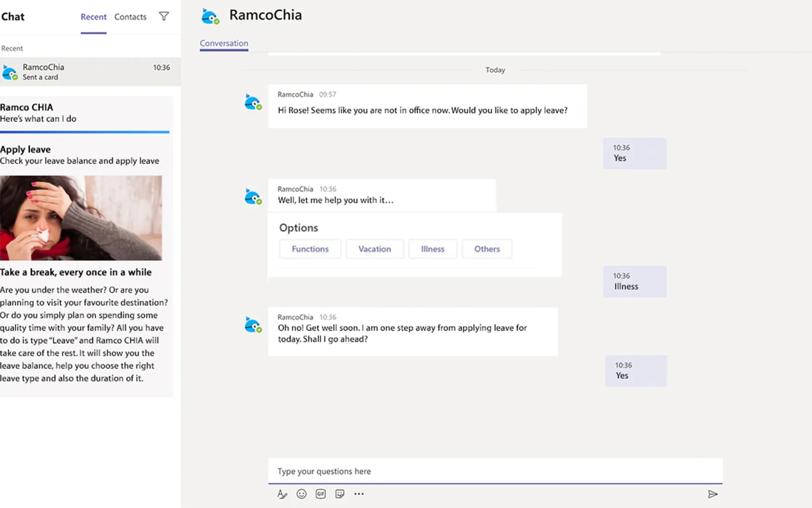812x508 pixels.
Task: Choose the Others option button
Action: [487, 249]
